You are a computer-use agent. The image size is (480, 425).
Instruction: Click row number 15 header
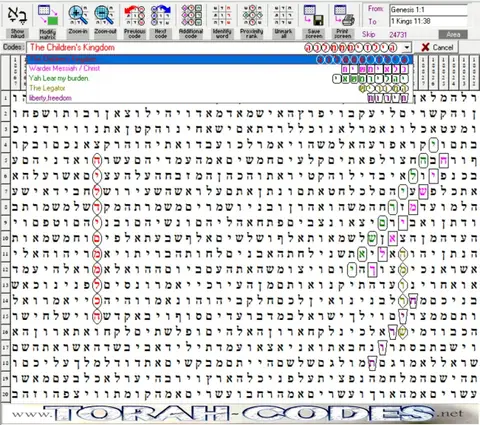click(x=5, y=316)
